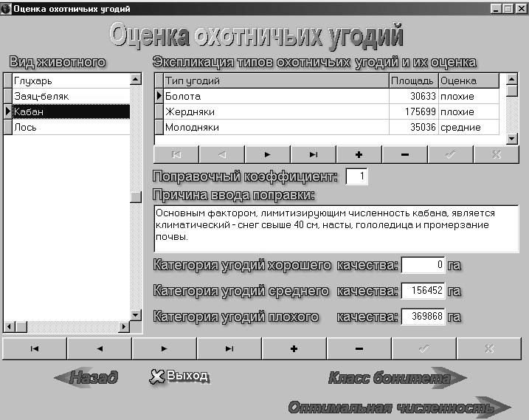Click плохие rating cell for Болота

[469, 96]
